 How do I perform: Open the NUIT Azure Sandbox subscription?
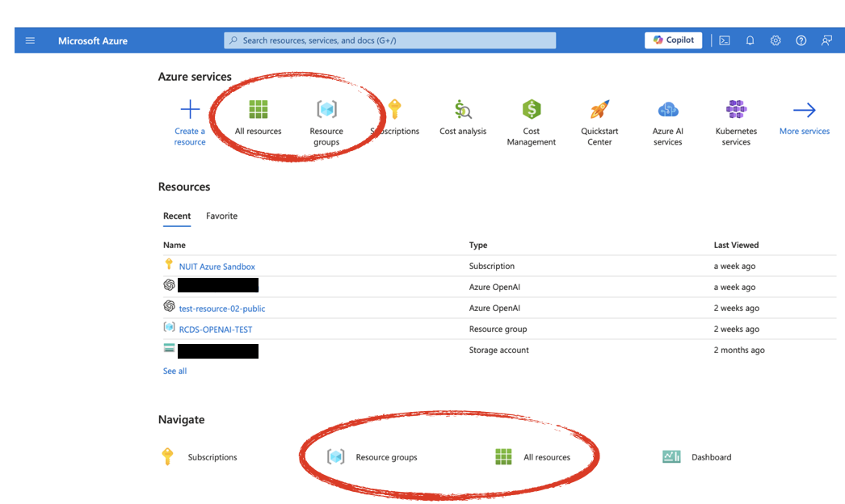click(x=217, y=267)
